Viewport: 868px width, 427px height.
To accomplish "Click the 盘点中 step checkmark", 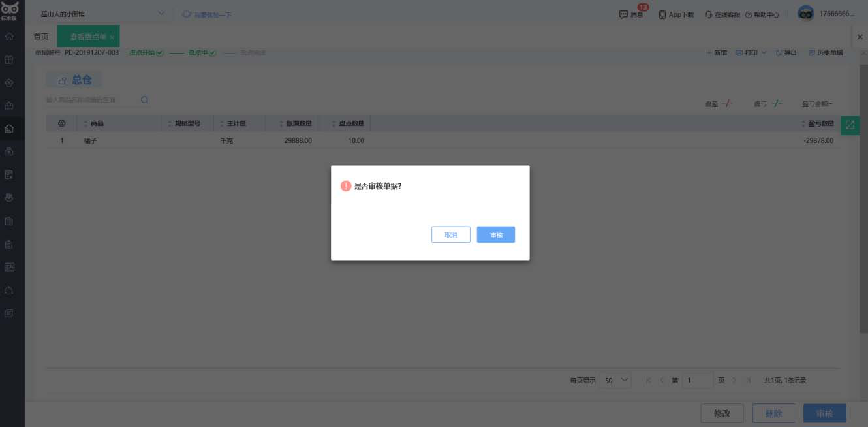I will 213,52.
